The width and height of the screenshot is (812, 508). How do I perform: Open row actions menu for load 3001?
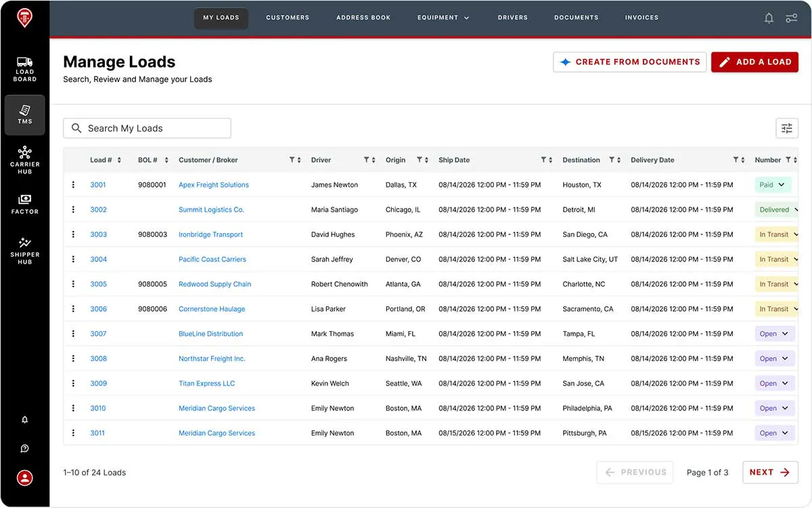tap(73, 184)
